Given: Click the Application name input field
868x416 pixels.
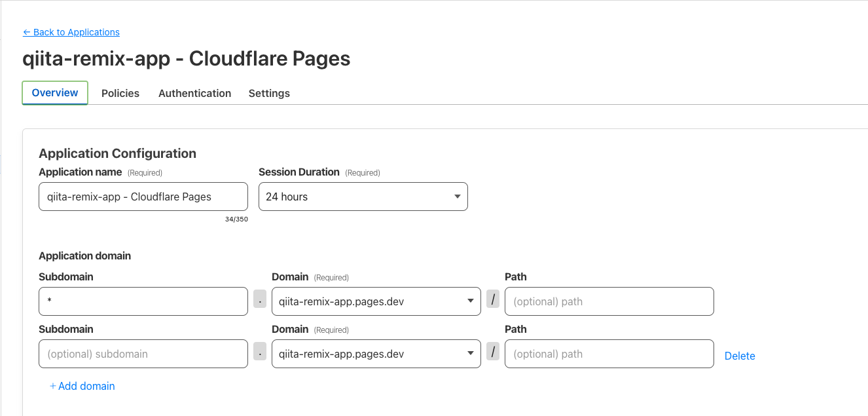Looking at the screenshot, I should coord(143,197).
